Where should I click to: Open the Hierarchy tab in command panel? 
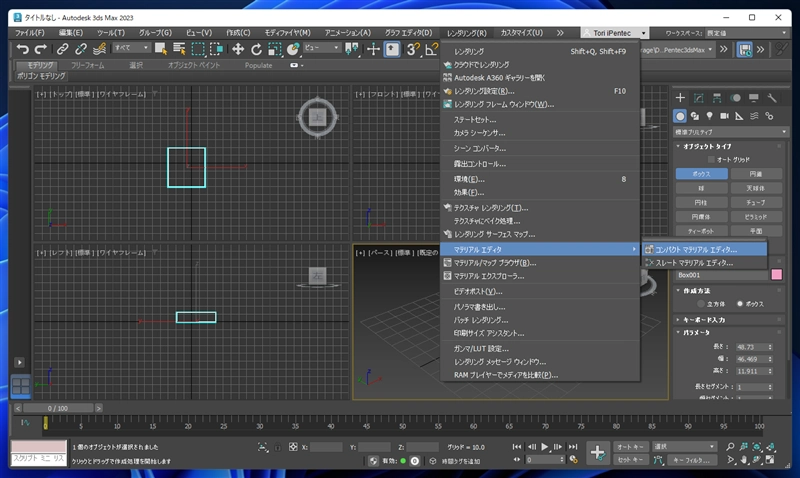click(717, 98)
